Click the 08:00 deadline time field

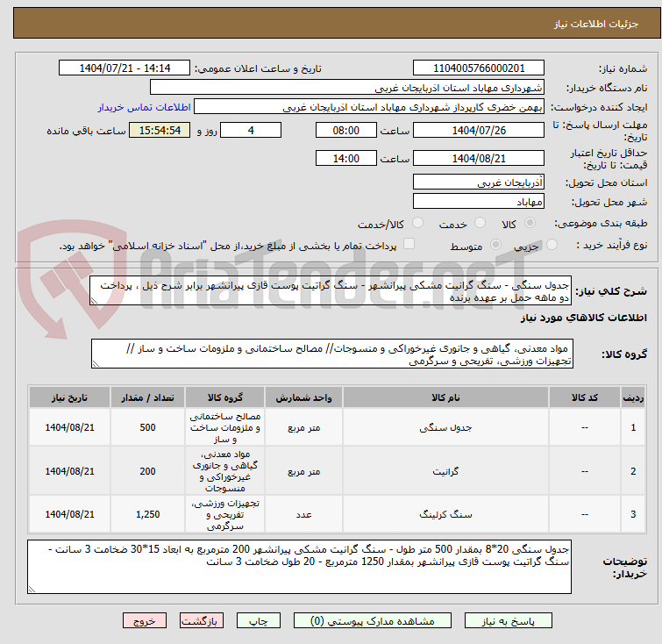346,130
